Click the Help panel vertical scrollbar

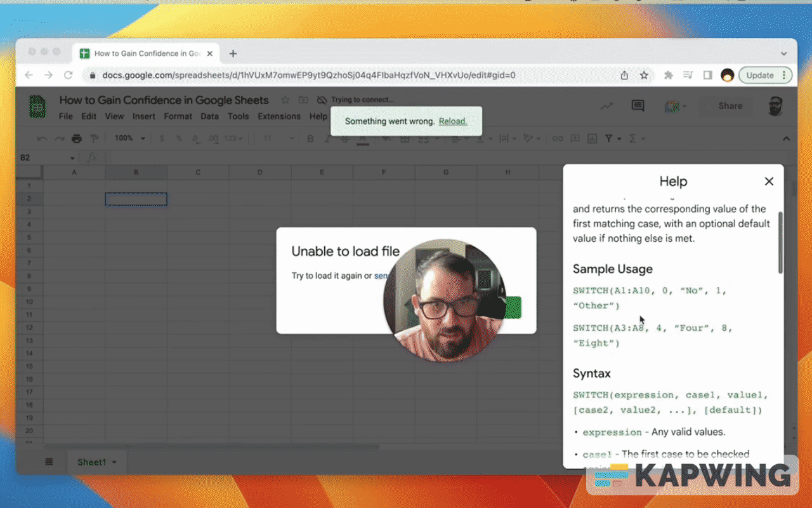[x=780, y=243]
